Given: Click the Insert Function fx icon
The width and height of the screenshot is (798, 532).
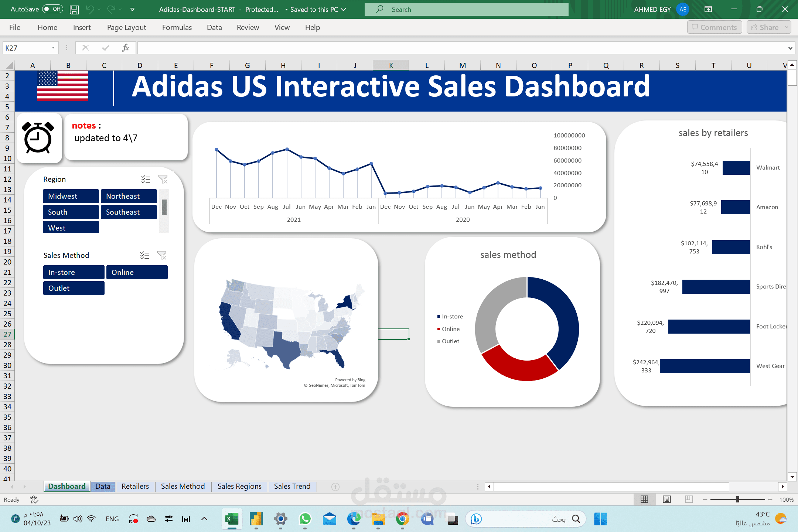Looking at the screenshot, I should pyautogui.click(x=125, y=48).
